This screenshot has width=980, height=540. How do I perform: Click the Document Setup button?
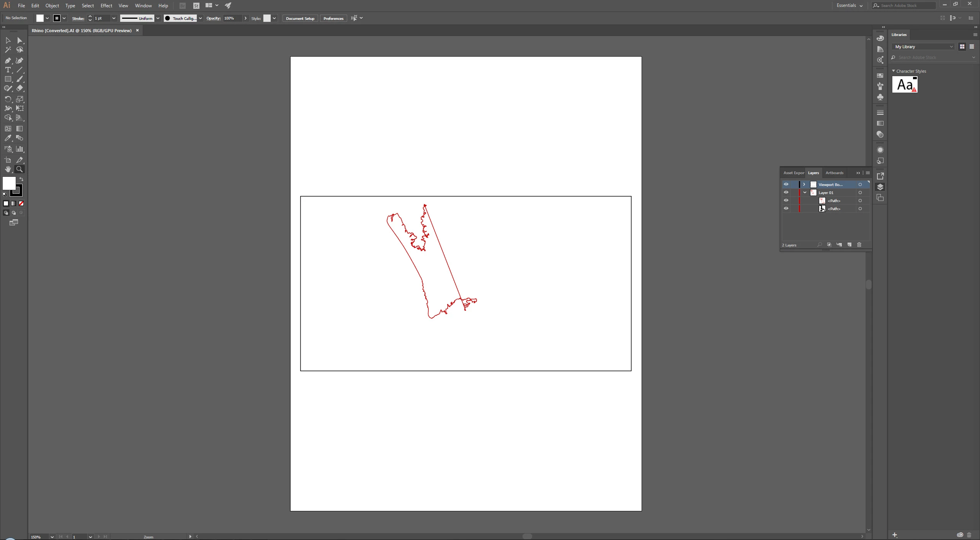click(300, 18)
